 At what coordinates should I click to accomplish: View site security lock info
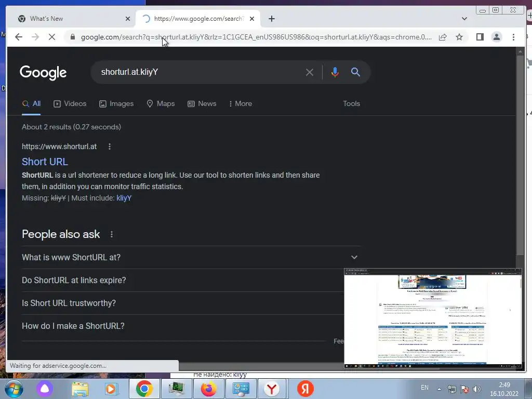tap(72, 37)
